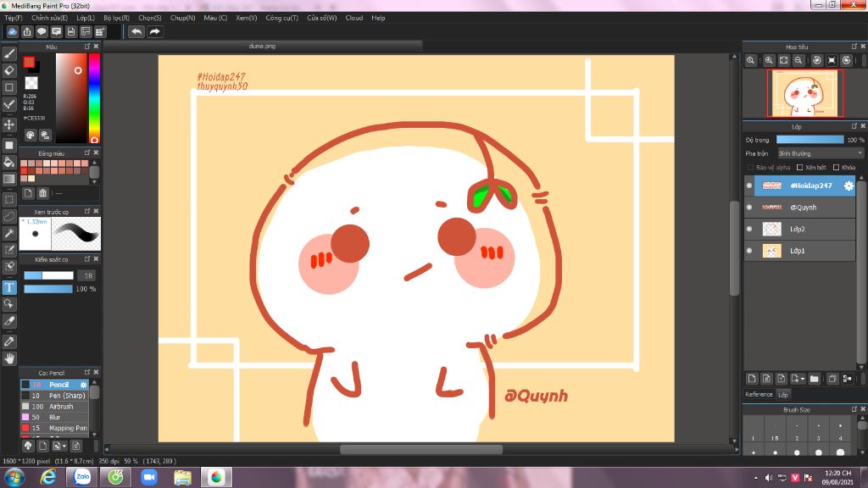Image resolution: width=868 pixels, height=488 pixels.
Task: Select the Brush tool in left toolbar
Action: click(9, 53)
